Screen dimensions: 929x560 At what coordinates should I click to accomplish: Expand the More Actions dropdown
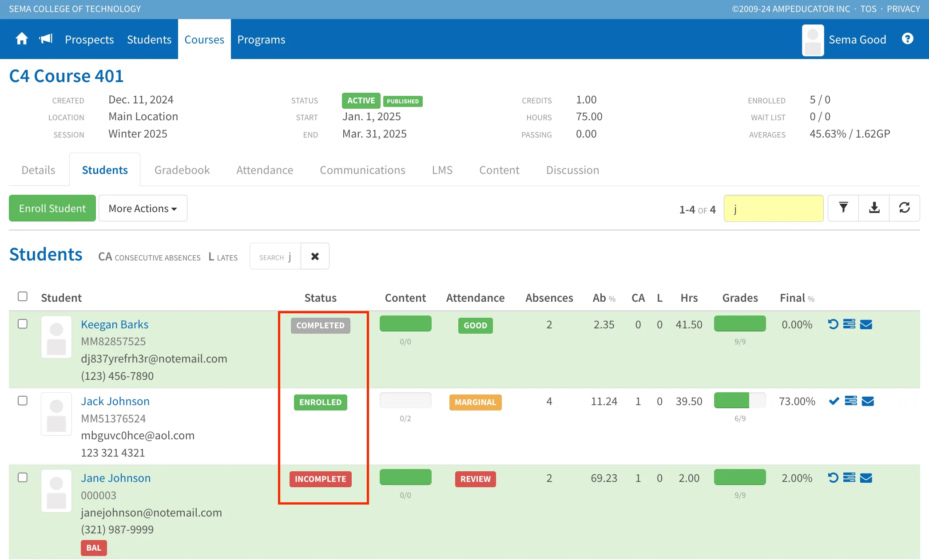(x=143, y=208)
